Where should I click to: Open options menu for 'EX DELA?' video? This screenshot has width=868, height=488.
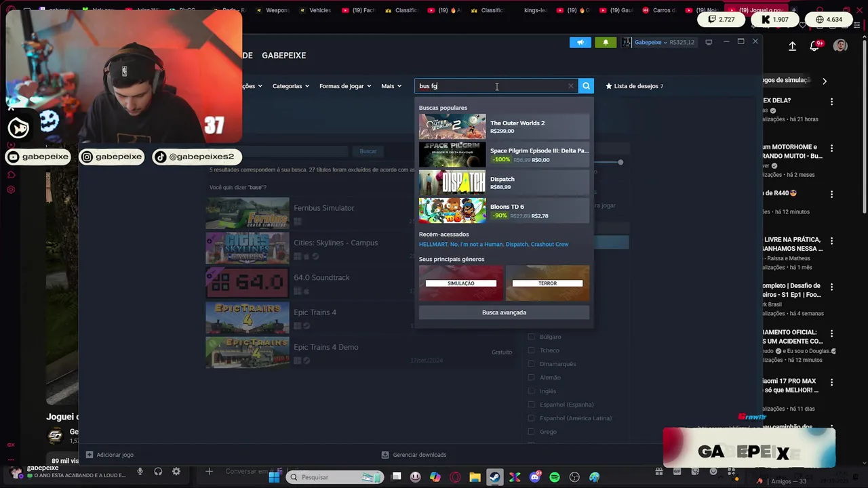pyautogui.click(x=831, y=102)
